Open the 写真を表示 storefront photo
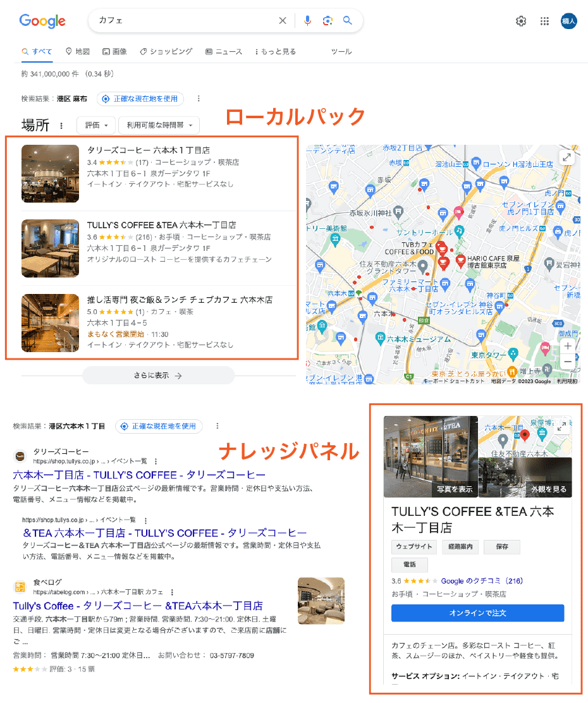The height and width of the screenshot is (703, 588). tap(431, 457)
